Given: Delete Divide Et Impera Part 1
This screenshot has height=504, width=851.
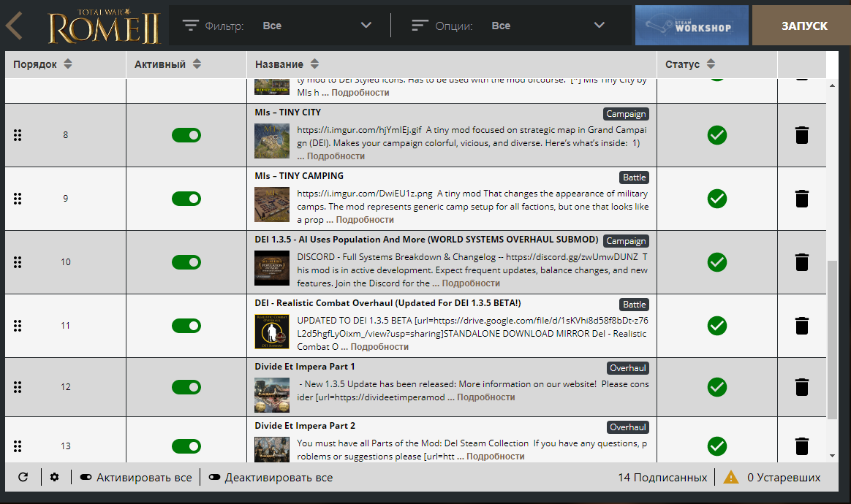Looking at the screenshot, I should (801, 387).
